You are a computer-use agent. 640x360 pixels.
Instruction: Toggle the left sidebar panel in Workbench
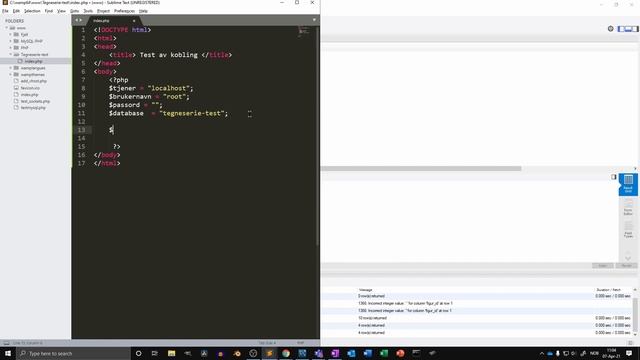tap(621, 29)
